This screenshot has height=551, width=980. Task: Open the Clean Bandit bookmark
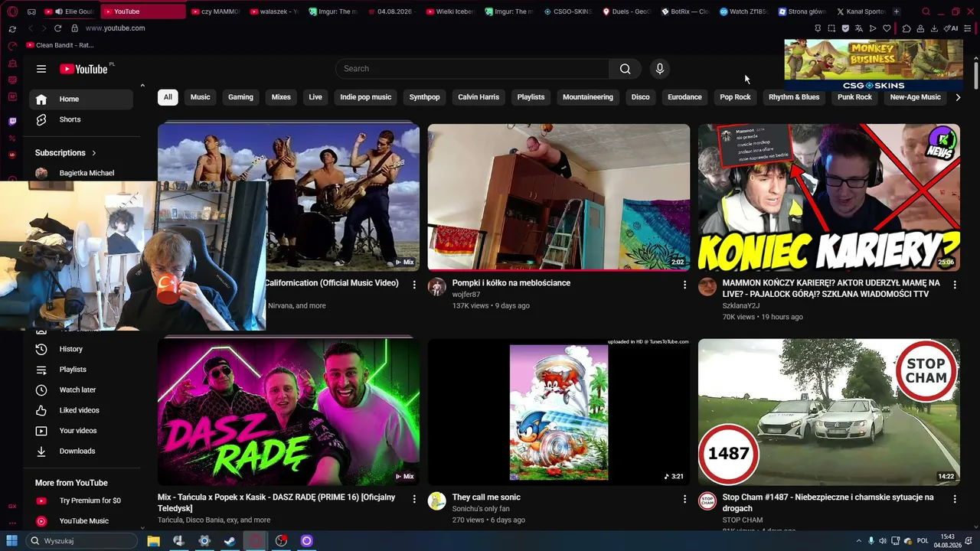click(60, 45)
